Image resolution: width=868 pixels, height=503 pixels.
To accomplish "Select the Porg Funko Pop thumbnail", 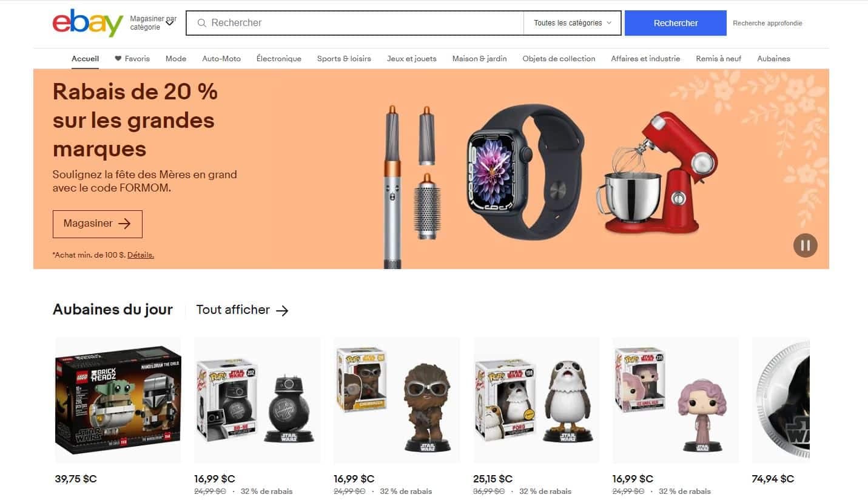I will pyautogui.click(x=536, y=400).
